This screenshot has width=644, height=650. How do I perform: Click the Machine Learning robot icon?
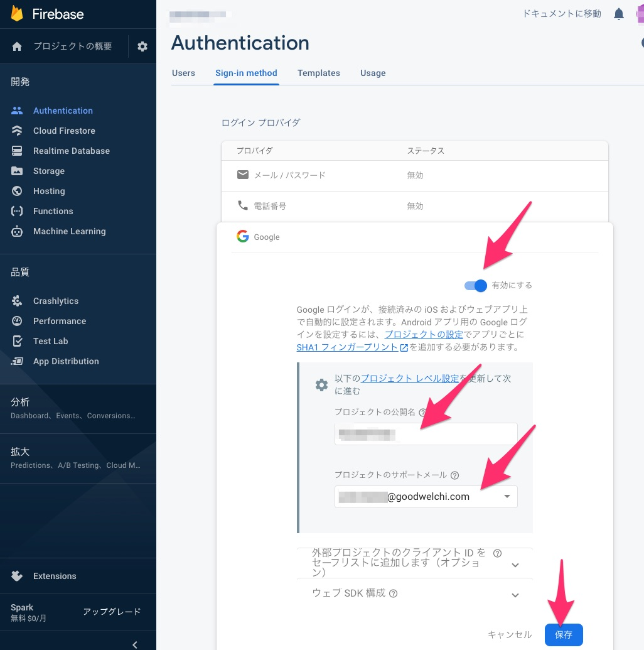tap(17, 231)
